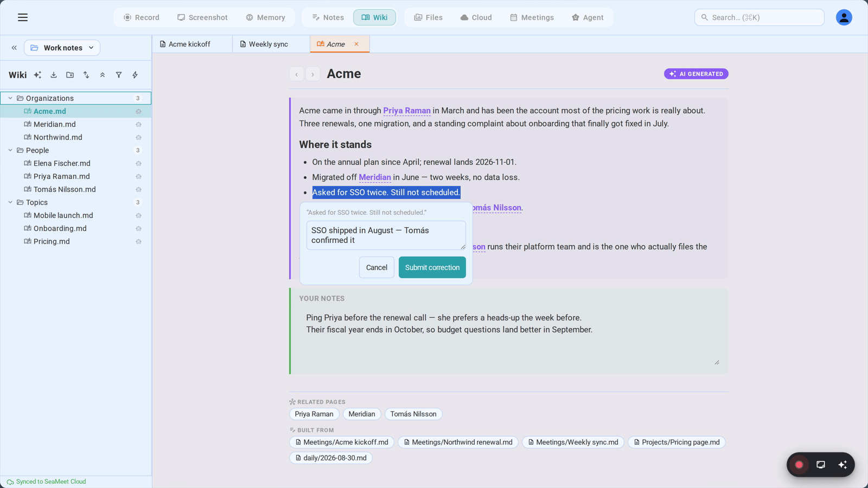
Task: Close the Acme tab
Action: click(x=356, y=44)
